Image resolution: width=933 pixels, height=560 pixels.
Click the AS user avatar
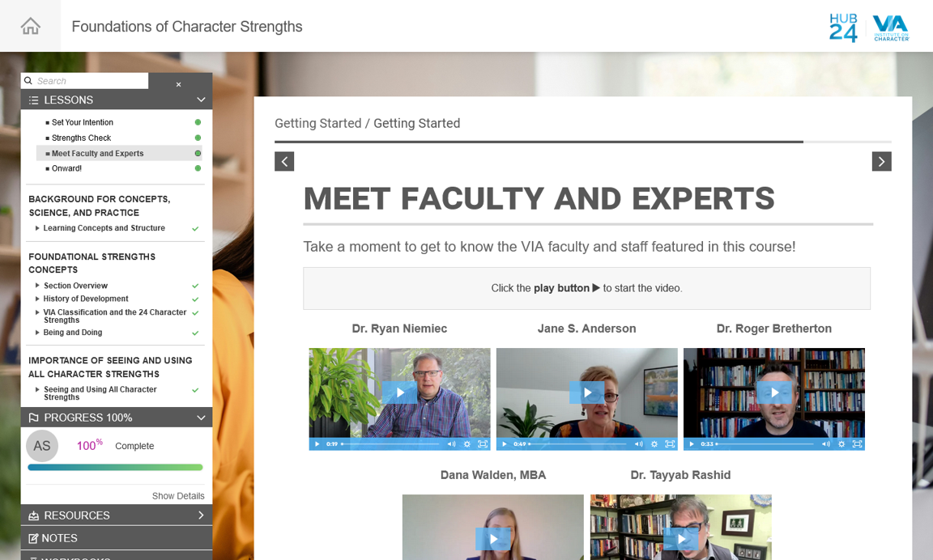coord(42,446)
